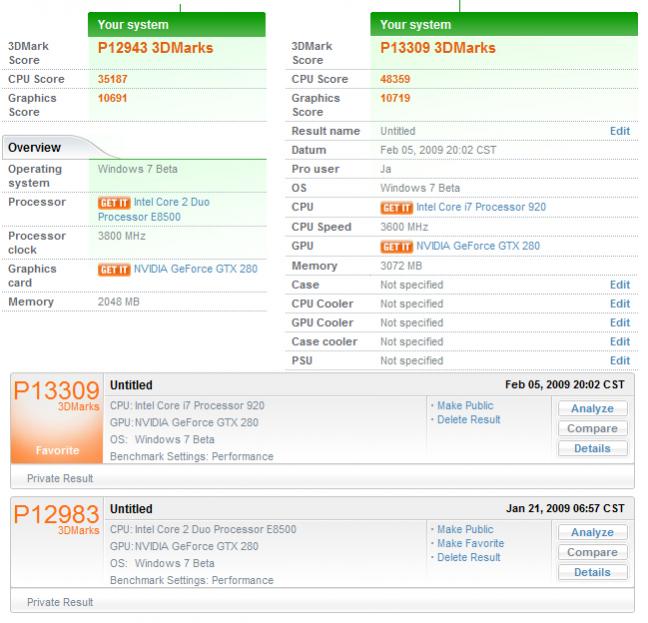This screenshot has height=623, width=648.
Task: Delete the P13309 result
Action: pos(469,420)
